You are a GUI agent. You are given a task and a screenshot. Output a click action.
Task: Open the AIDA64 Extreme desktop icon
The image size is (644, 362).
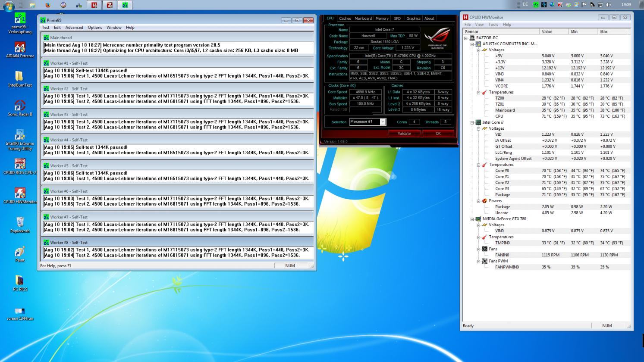(x=20, y=47)
